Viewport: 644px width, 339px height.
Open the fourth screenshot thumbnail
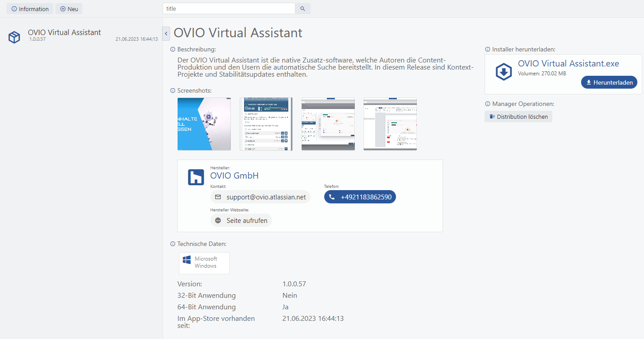pyautogui.click(x=390, y=124)
